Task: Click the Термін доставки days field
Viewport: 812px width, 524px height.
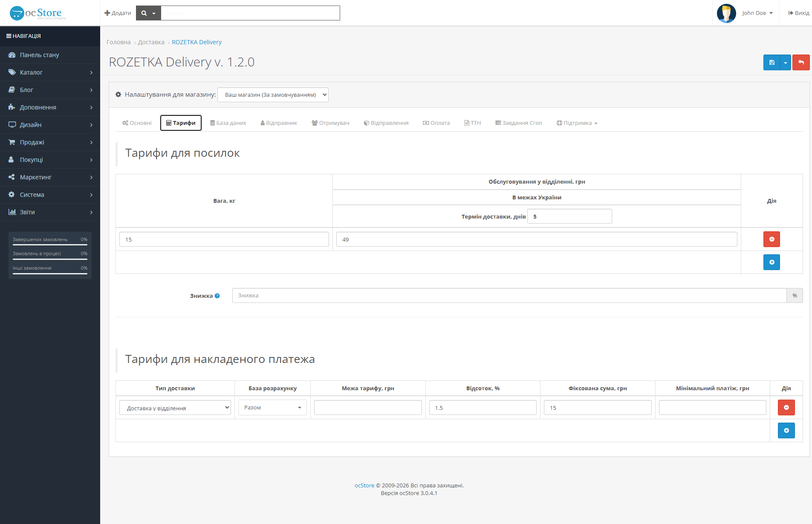Action: [569, 216]
